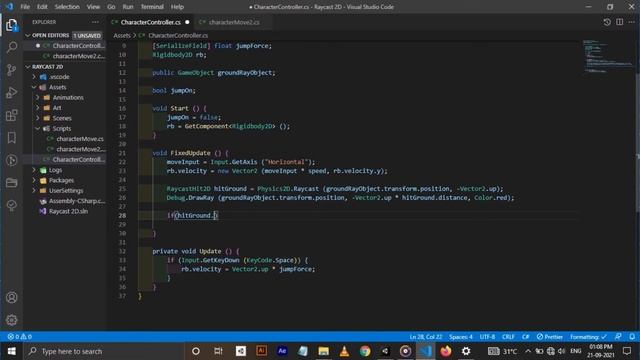Click the feedback icon in status bar
Image resolution: width=640 pixels, height=360 pixels.
[x=618, y=337]
